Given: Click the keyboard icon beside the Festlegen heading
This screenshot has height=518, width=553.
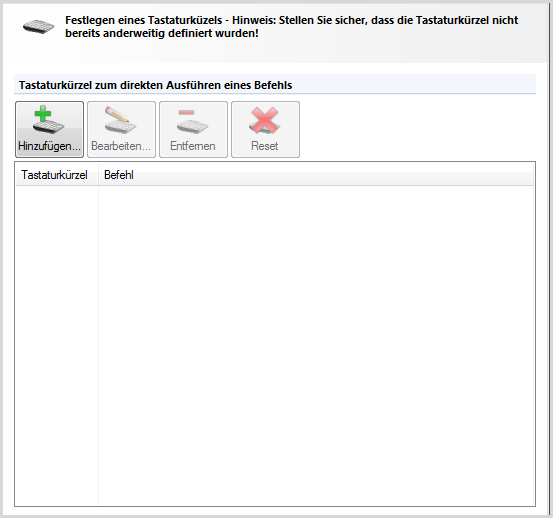Looking at the screenshot, I should (x=38, y=26).
